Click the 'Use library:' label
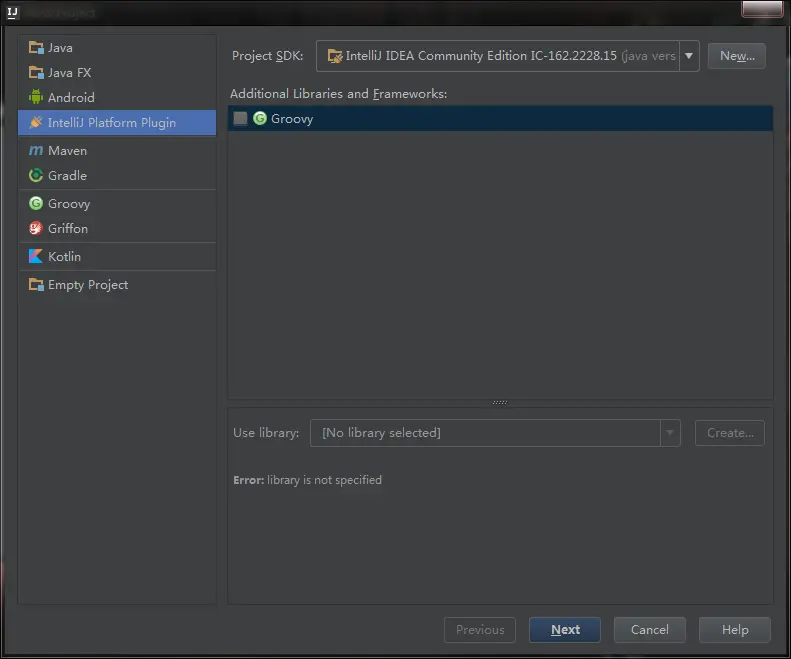 click(x=266, y=433)
